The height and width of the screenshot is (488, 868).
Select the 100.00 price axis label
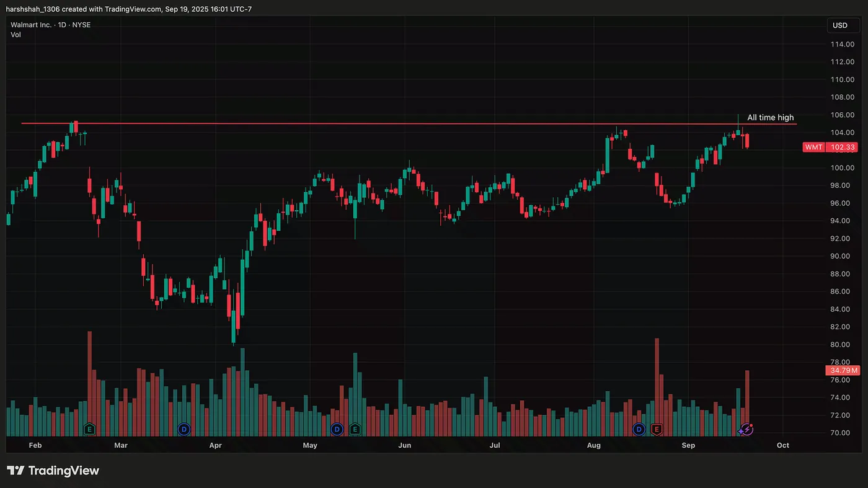(x=843, y=168)
